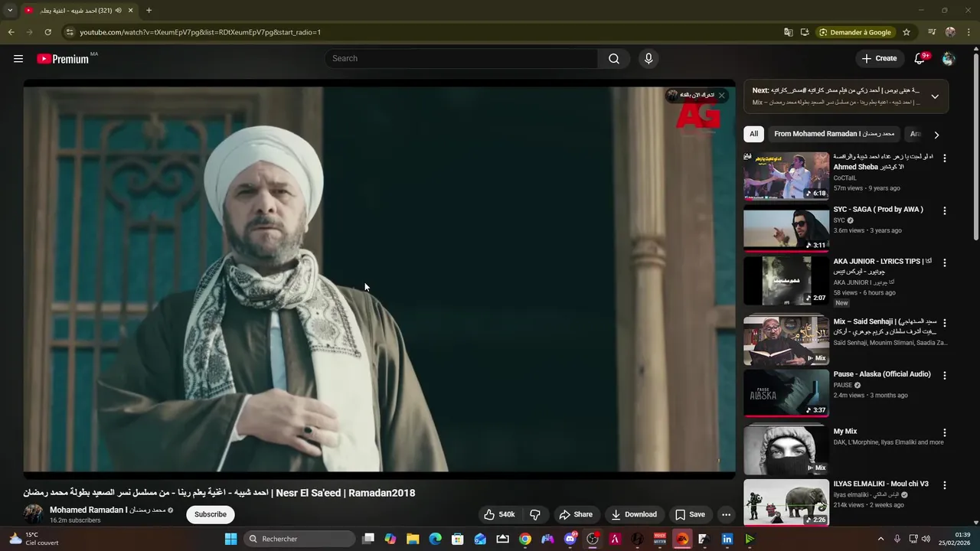The width and height of the screenshot is (980, 551).
Task: Dislike the video with thumbs down
Action: pos(535,514)
